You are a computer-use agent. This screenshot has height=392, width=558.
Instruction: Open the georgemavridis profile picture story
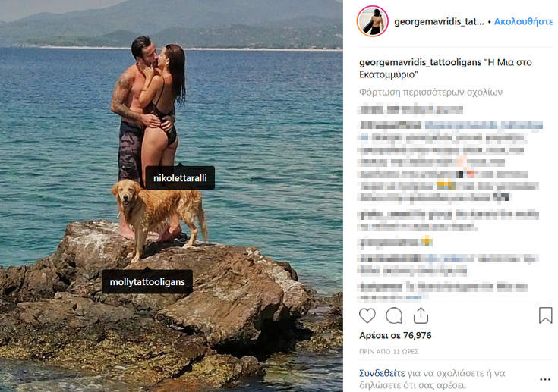point(373,21)
